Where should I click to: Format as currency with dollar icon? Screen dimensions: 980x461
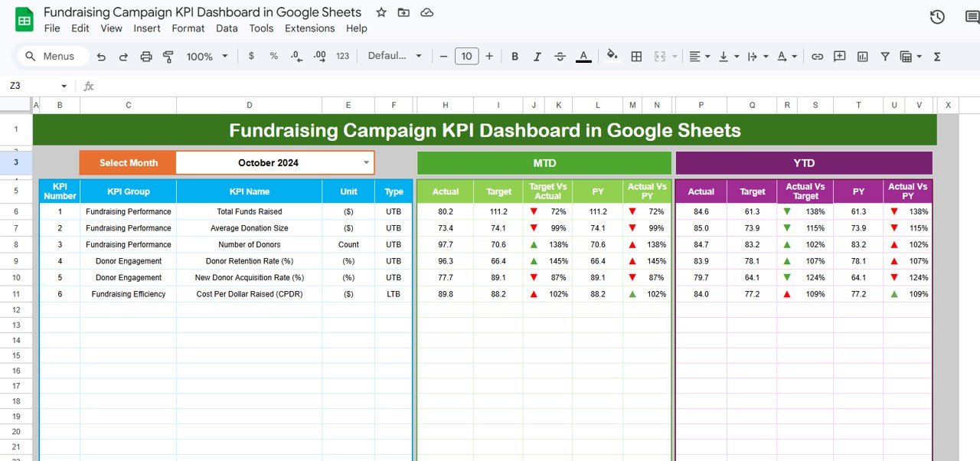pos(251,56)
